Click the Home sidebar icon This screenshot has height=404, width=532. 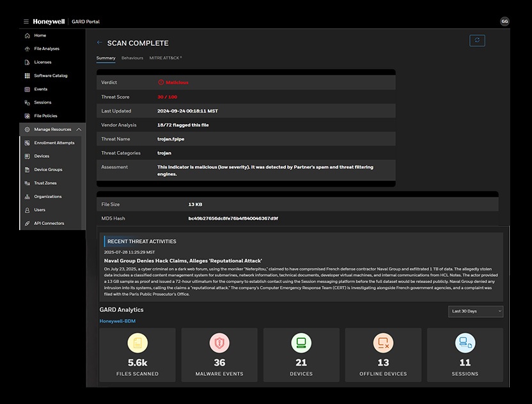coord(27,35)
